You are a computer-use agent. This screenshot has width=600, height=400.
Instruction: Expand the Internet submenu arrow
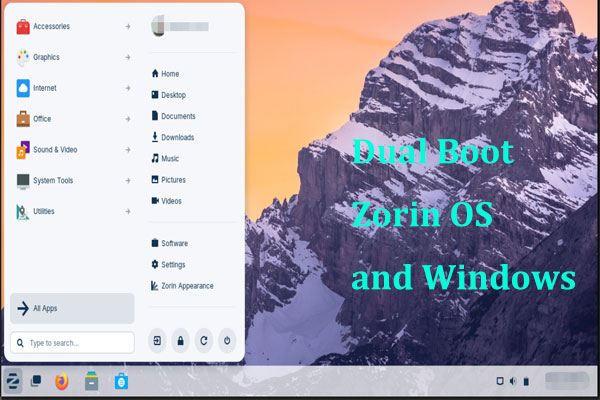click(x=128, y=88)
